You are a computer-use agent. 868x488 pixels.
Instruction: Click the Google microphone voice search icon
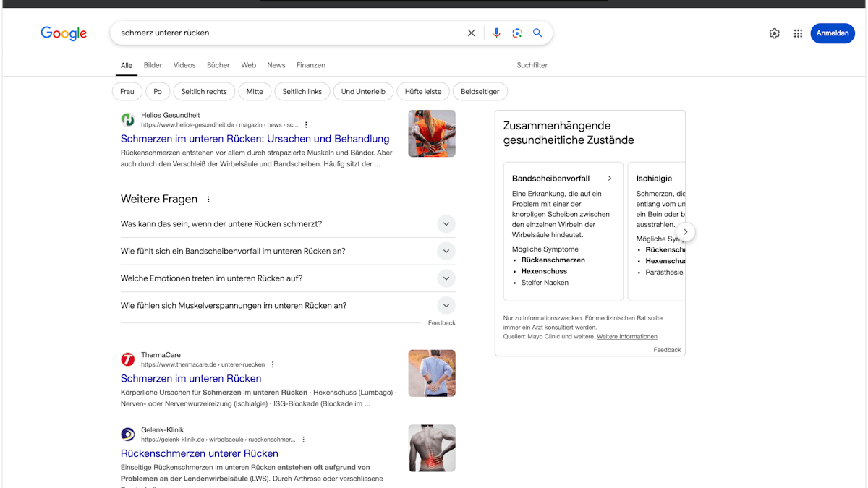pyautogui.click(x=496, y=33)
